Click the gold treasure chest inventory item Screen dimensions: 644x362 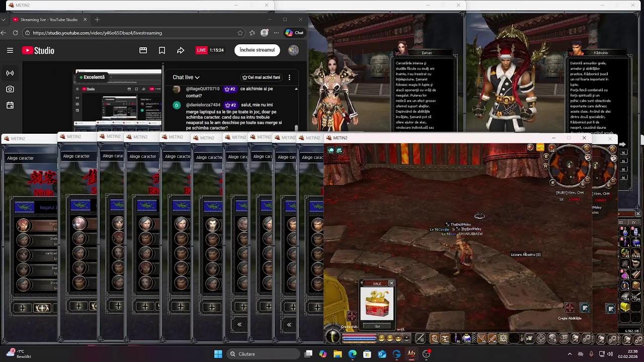pos(625,307)
